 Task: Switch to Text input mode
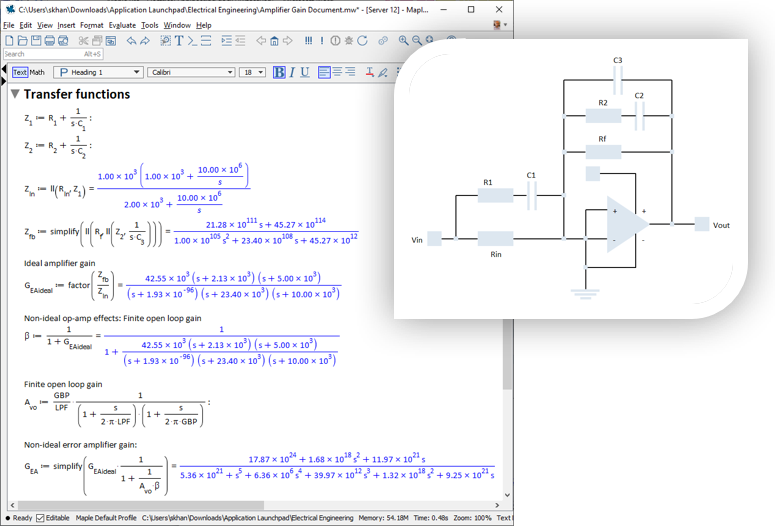click(20, 73)
